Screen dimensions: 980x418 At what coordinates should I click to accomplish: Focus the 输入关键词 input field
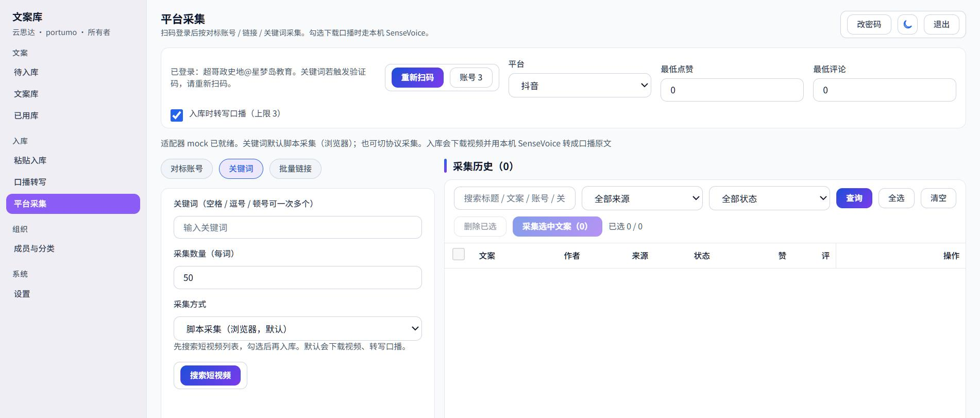tap(298, 227)
